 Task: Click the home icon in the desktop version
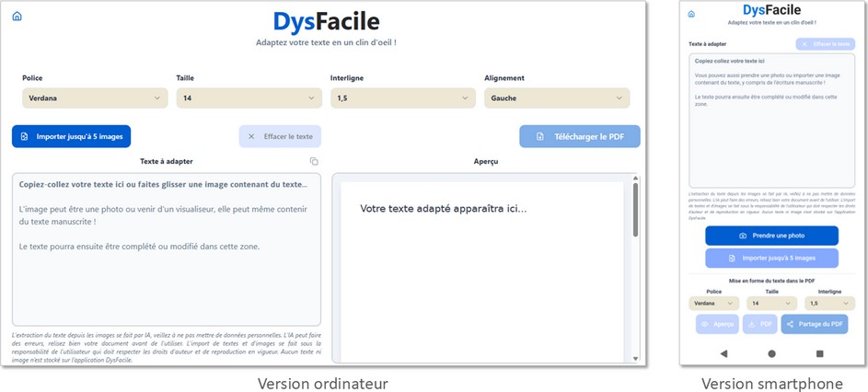click(x=17, y=17)
